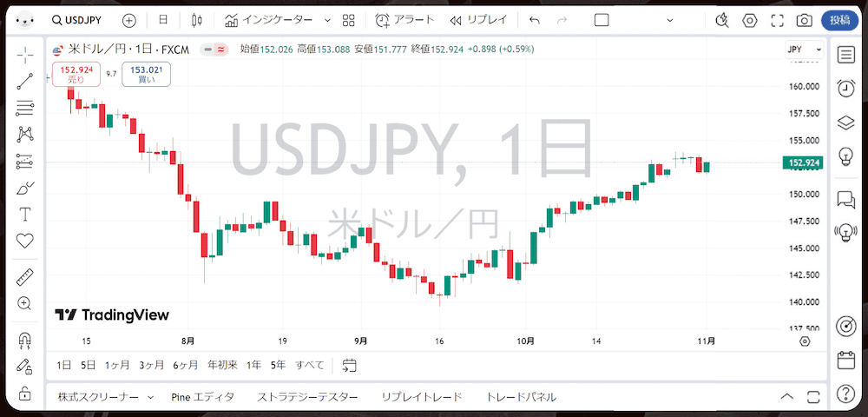
Task: Open the quick search lightning icon
Action: tap(721, 21)
